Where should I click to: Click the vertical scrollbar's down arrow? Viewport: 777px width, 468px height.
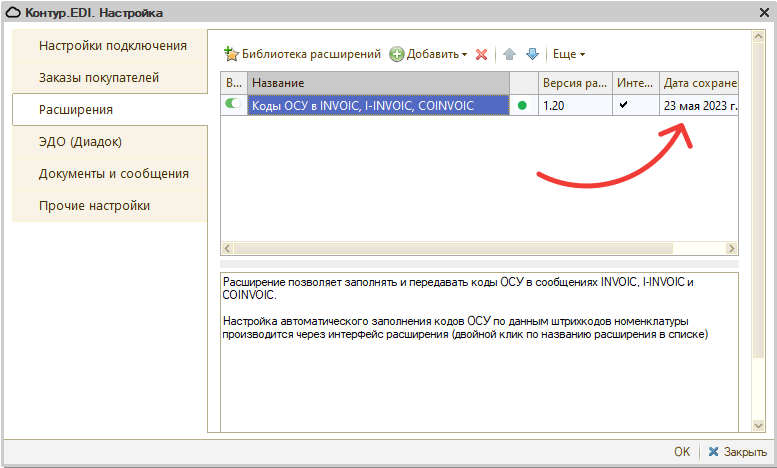(758, 425)
